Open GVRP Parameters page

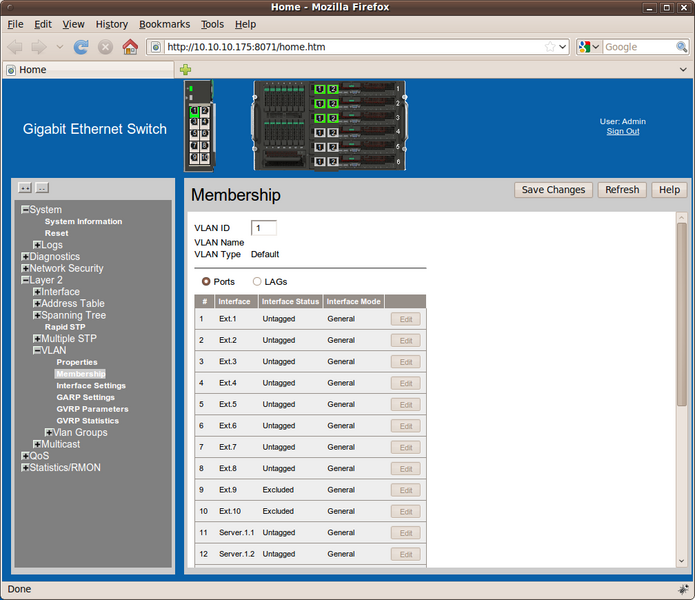click(x=92, y=409)
